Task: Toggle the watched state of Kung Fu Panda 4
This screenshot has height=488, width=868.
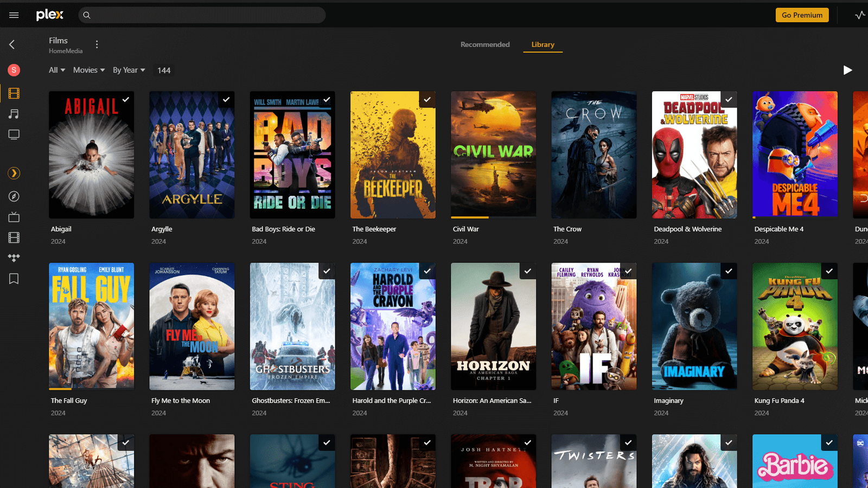Action: tap(829, 271)
